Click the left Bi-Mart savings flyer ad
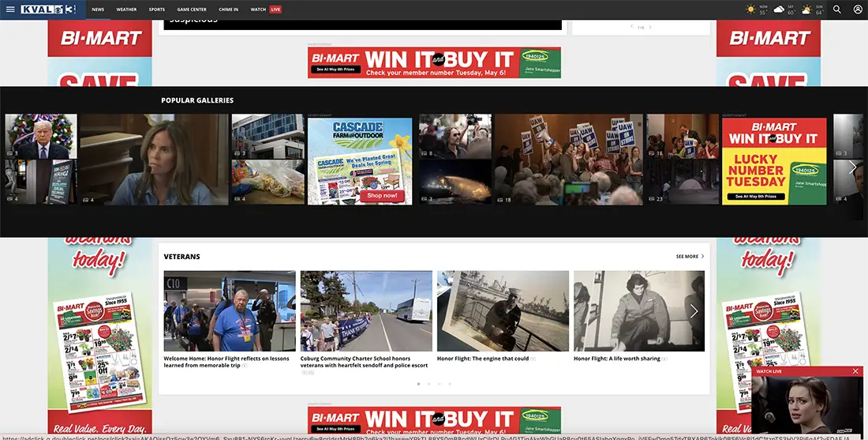The image size is (868, 440). (x=99, y=335)
